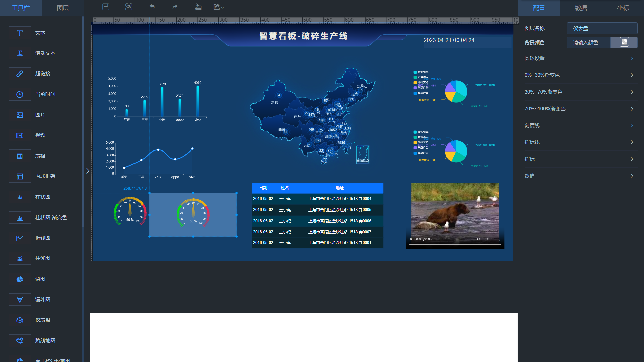Toggle fullscreen on the video player
Viewport: 644px width, 362px height.
point(489,239)
